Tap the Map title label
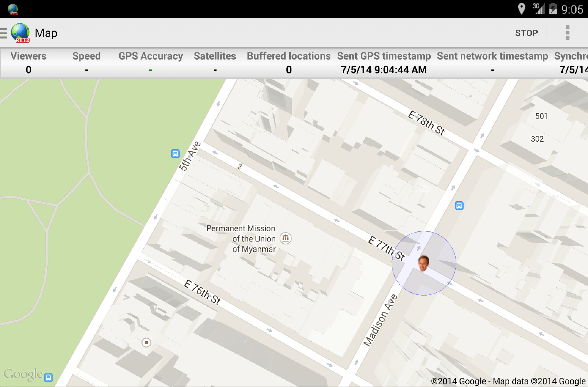Viewport: 588px width, 387px height. 46,33
